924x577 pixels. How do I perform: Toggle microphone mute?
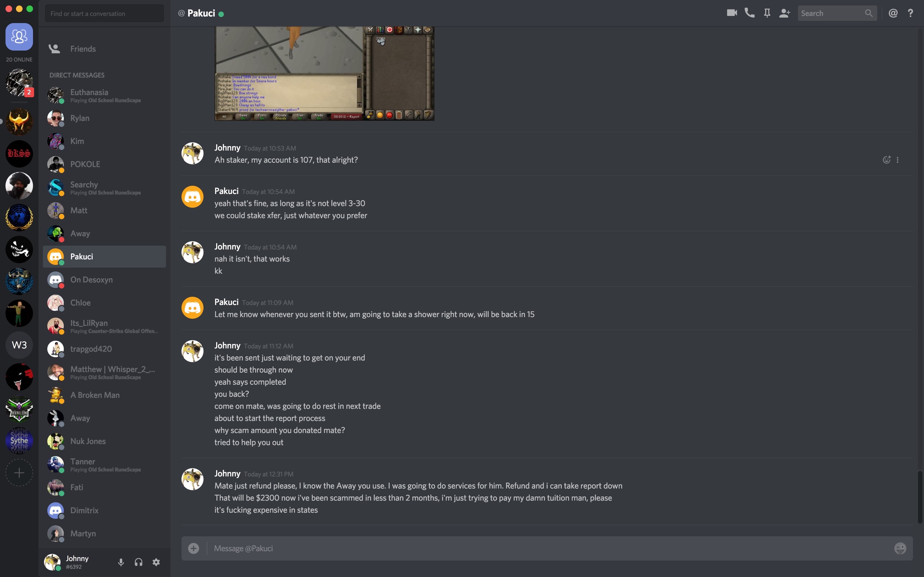click(121, 562)
